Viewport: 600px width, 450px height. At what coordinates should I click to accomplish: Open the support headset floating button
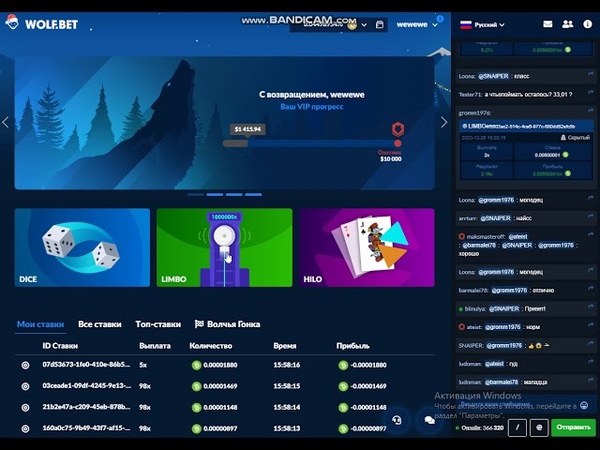pyautogui.click(x=397, y=421)
